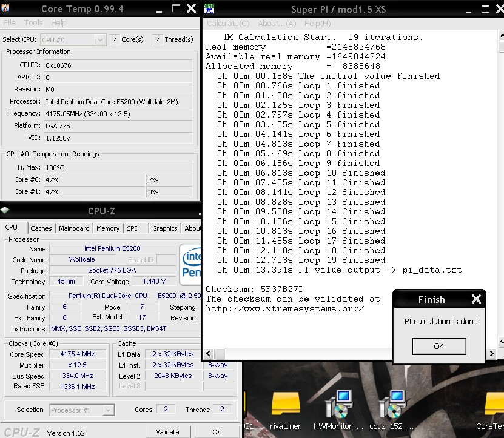The width and height of the screenshot is (504, 438).
Task: Click the Platform field LGA 775
Action: tap(118, 126)
